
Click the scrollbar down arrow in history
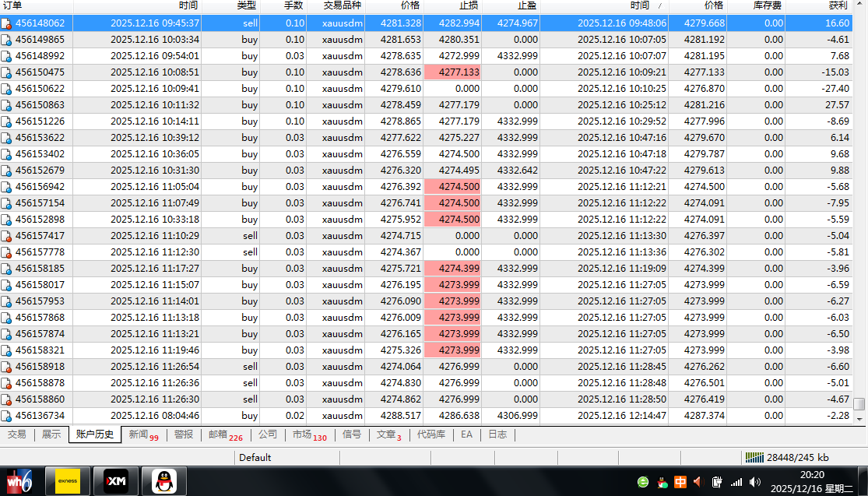(x=859, y=418)
